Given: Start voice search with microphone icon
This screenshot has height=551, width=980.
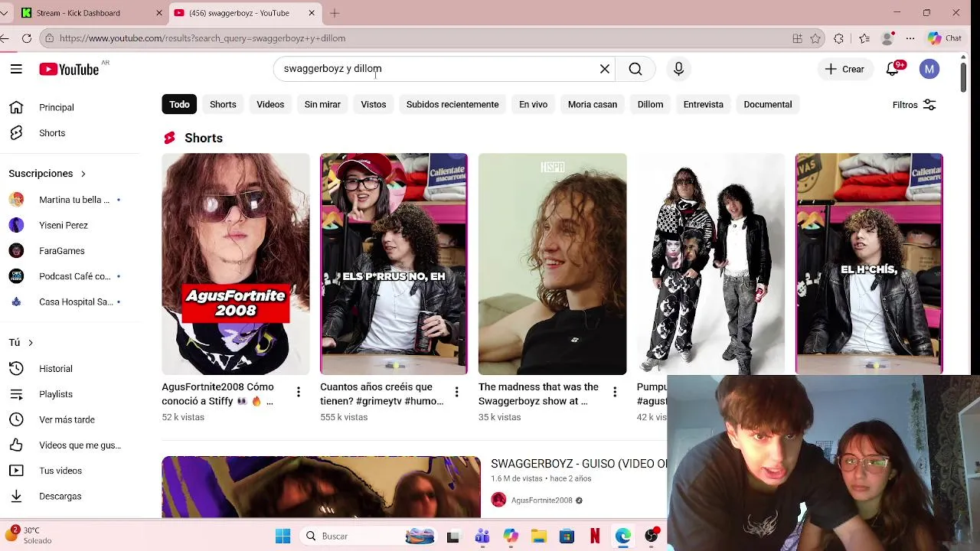Looking at the screenshot, I should (678, 69).
